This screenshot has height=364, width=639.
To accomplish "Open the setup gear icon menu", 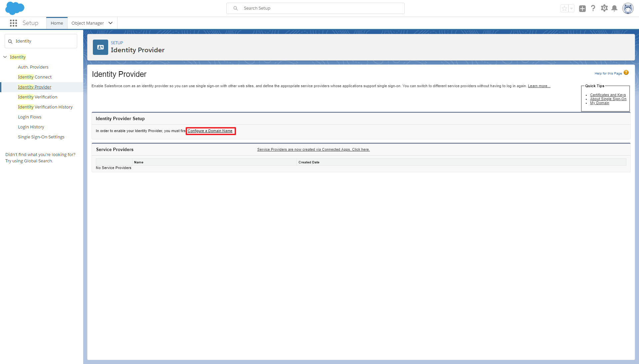I will tap(604, 8).
